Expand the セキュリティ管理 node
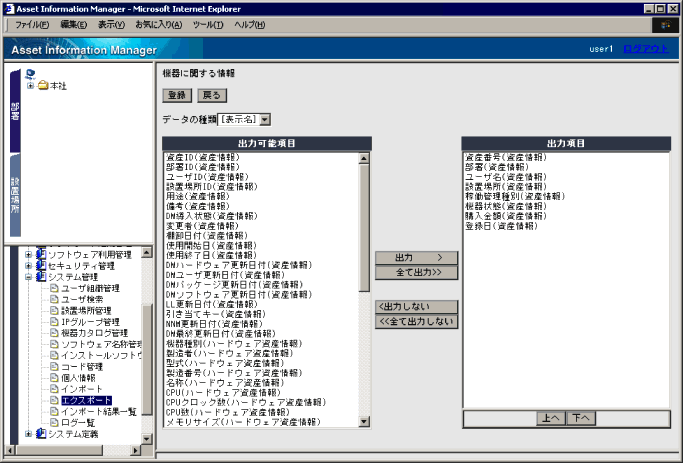Viewport: 683px width, 463px height. click(28, 266)
